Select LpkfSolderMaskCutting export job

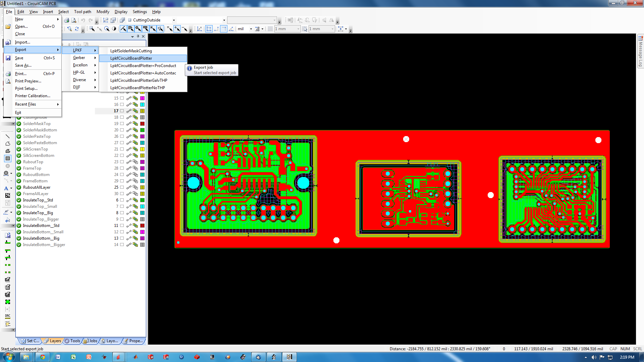click(x=143, y=51)
